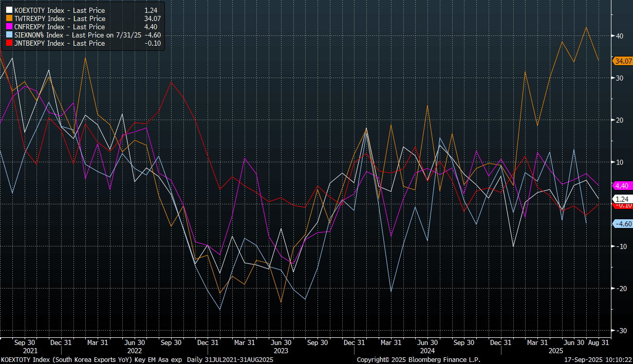
Task: Click the orange TWTREXPY legend color swatch
Action: click(x=9, y=19)
